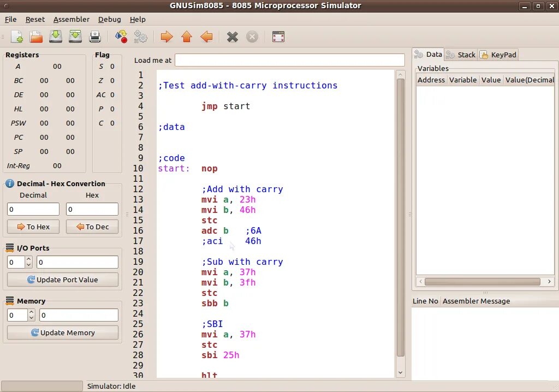This screenshot has height=392, width=559.
Task: Switch to the KeyPad tab
Action: (498, 55)
